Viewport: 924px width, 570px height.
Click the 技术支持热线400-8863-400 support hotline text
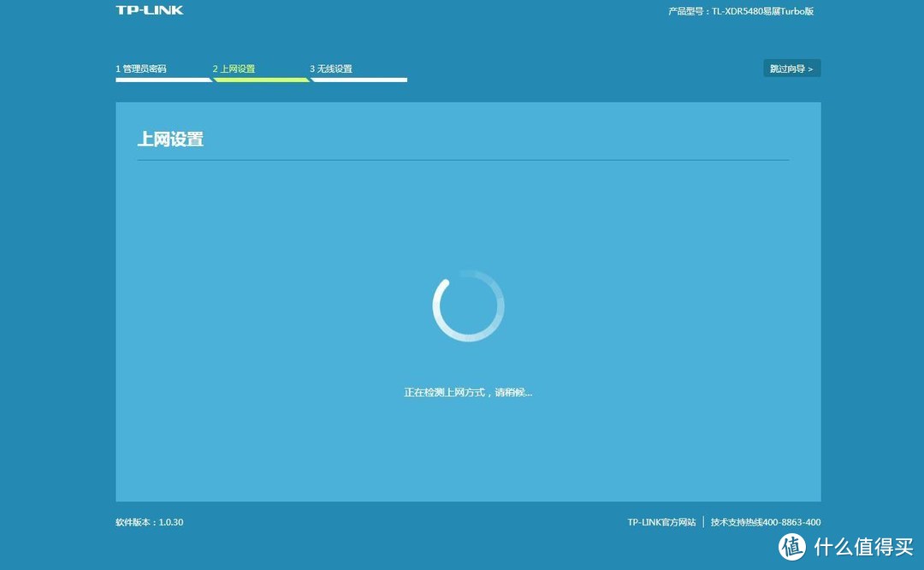point(766,522)
